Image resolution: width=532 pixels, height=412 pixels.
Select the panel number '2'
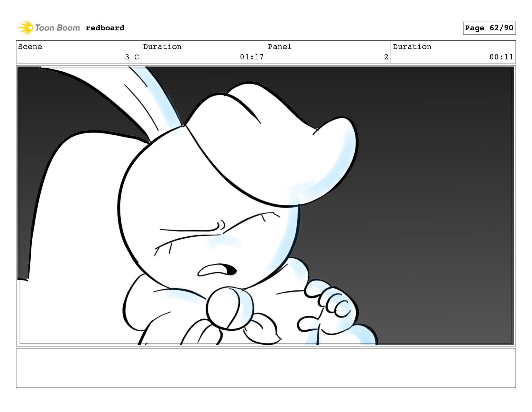pyautogui.click(x=386, y=57)
